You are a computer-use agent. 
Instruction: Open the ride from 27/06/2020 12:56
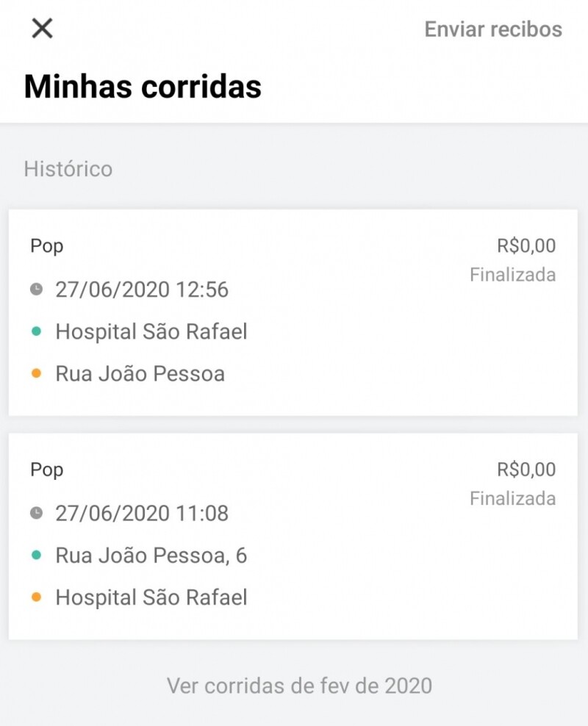coord(293,312)
